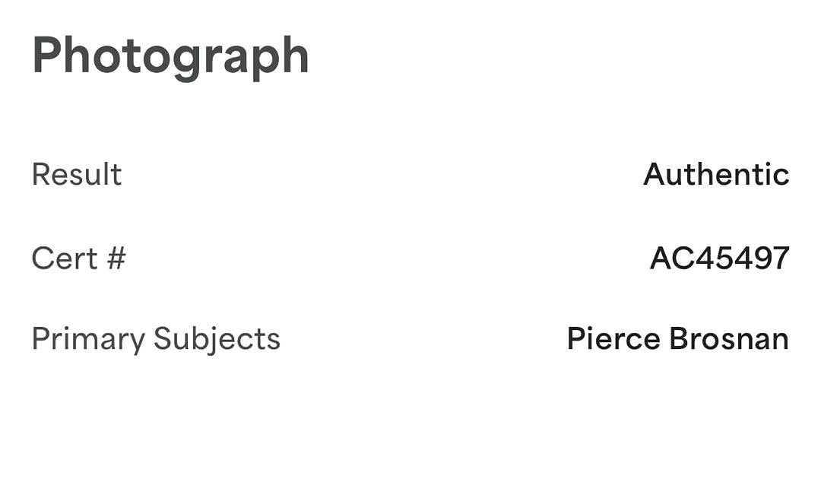Viewport: 821px width, 504px height.
Task: Click the first name Pierce
Action: point(613,339)
